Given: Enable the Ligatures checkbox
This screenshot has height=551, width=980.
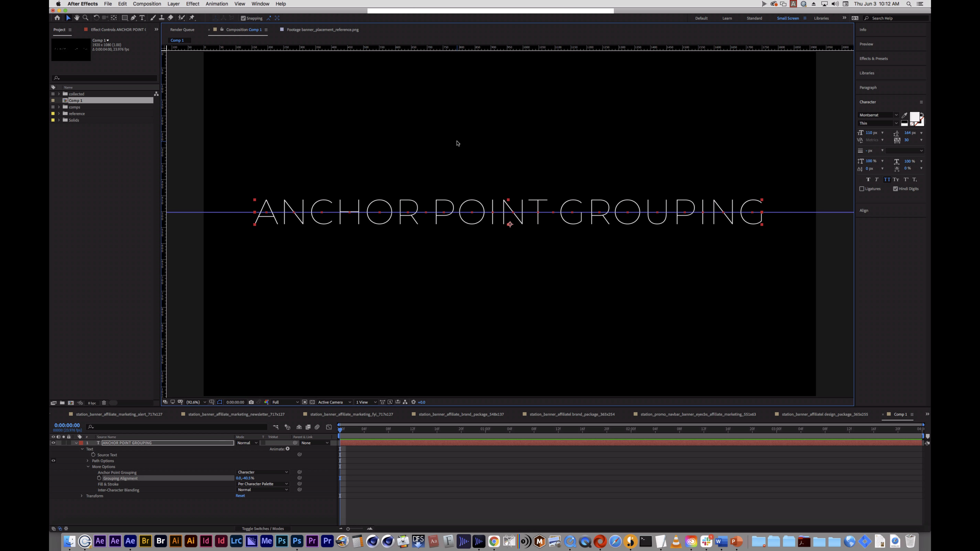Looking at the screenshot, I should [x=862, y=189].
